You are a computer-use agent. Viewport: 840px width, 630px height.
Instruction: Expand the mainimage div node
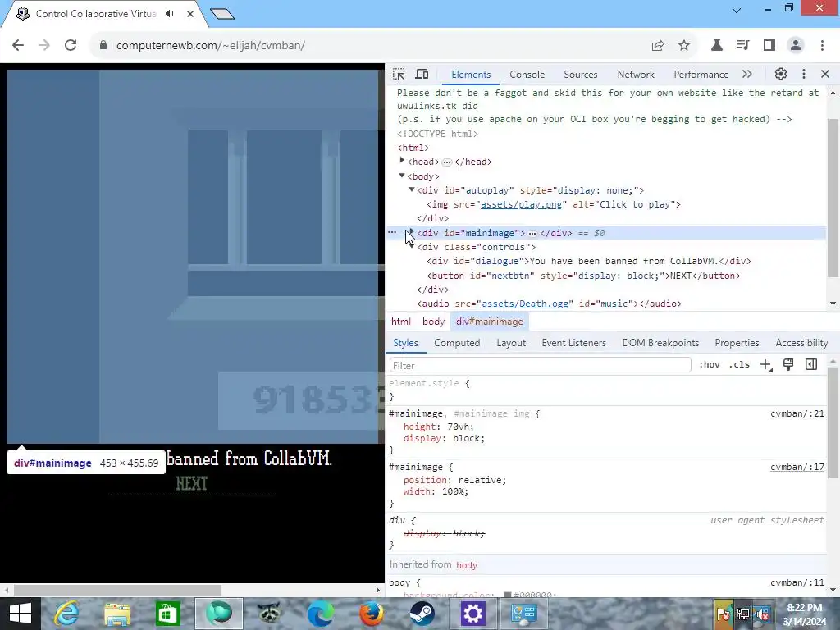click(x=412, y=232)
